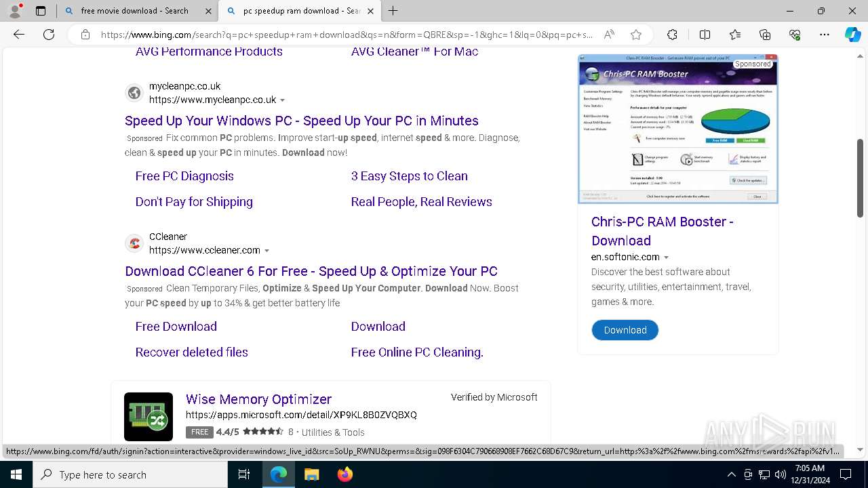Expand ccleaner.com URL dropdown arrow

click(267, 251)
